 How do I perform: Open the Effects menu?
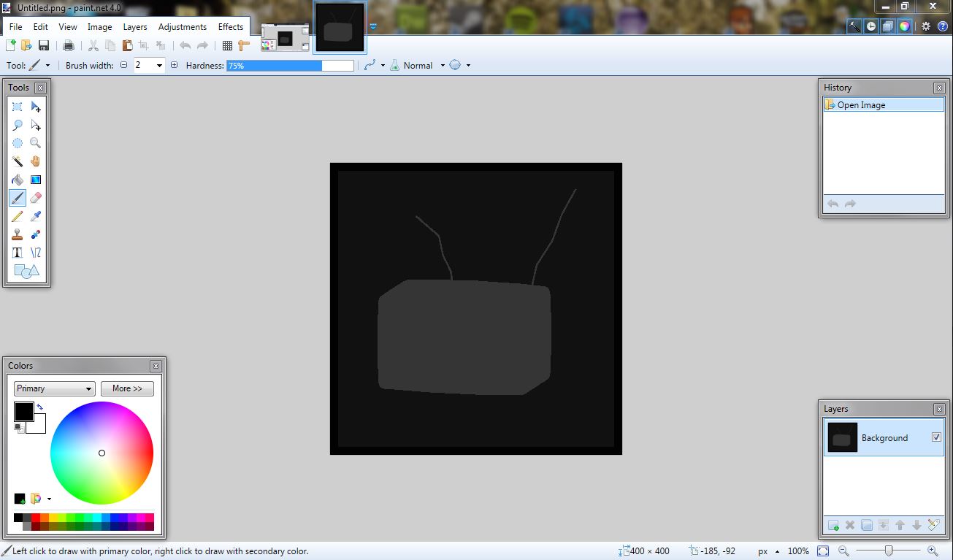[231, 27]
